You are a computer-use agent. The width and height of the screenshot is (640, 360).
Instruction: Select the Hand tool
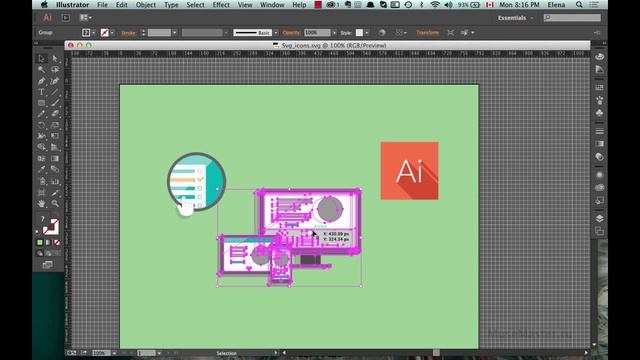tap(42, 203)
